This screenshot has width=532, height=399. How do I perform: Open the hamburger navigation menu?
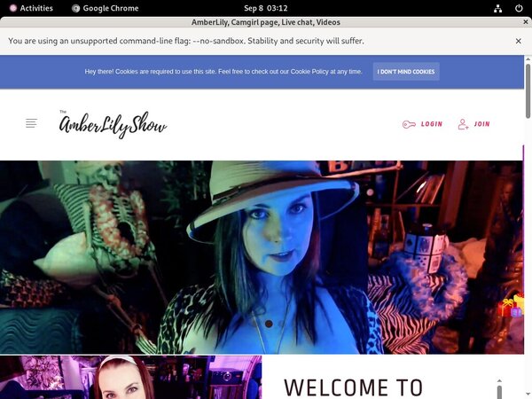pos(32,124)
